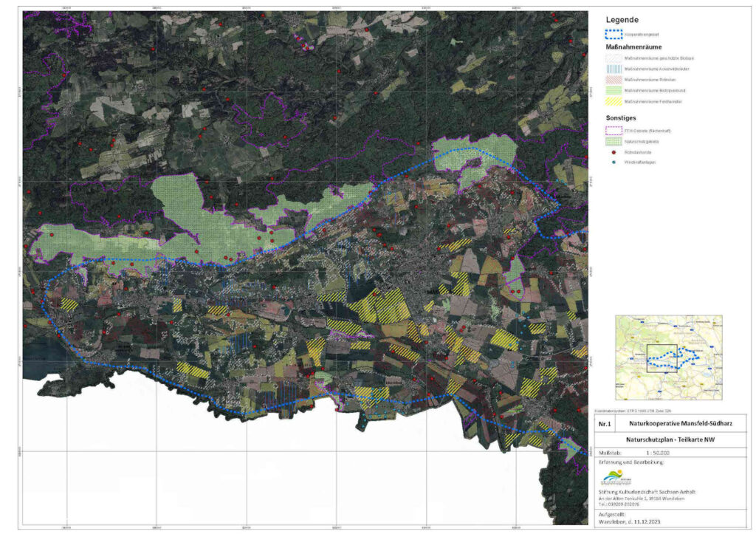Click the Stiftung Kulturlandschaft logo
The image size is (756, 534).
(x=614, y=477)
